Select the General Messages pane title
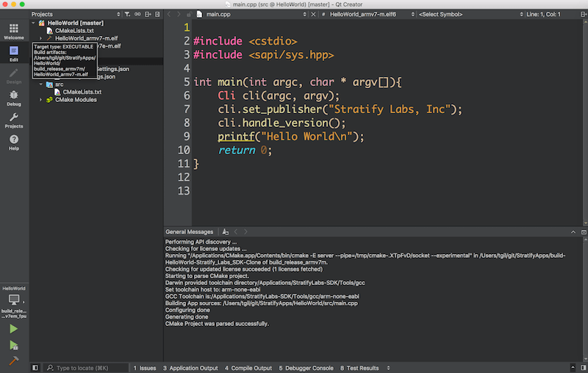 (189, 232)
